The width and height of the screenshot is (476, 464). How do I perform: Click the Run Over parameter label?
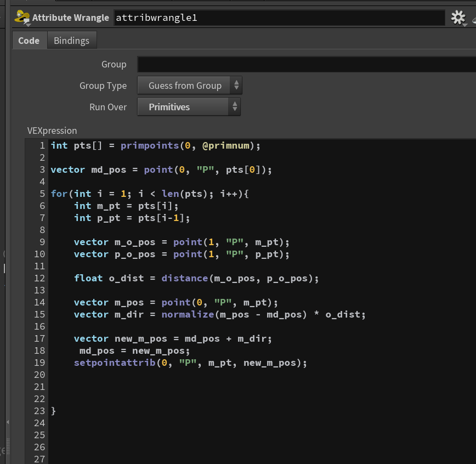click(x=108, y=107)
